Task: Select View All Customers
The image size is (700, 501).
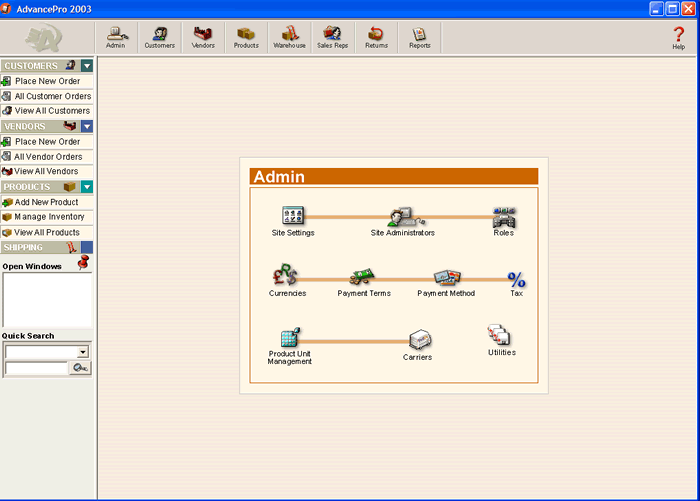Action: coord(46,111)
